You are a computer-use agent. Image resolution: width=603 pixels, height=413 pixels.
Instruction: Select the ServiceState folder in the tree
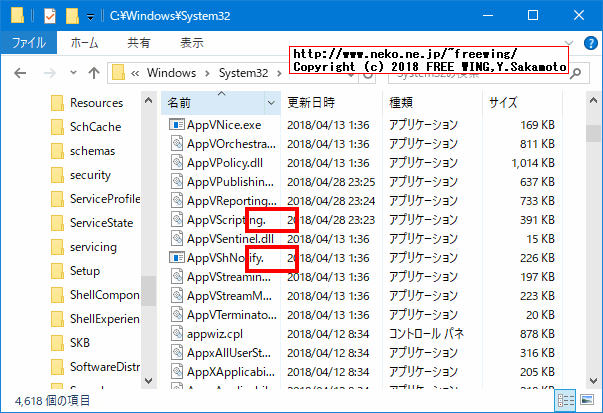point(92,223)
